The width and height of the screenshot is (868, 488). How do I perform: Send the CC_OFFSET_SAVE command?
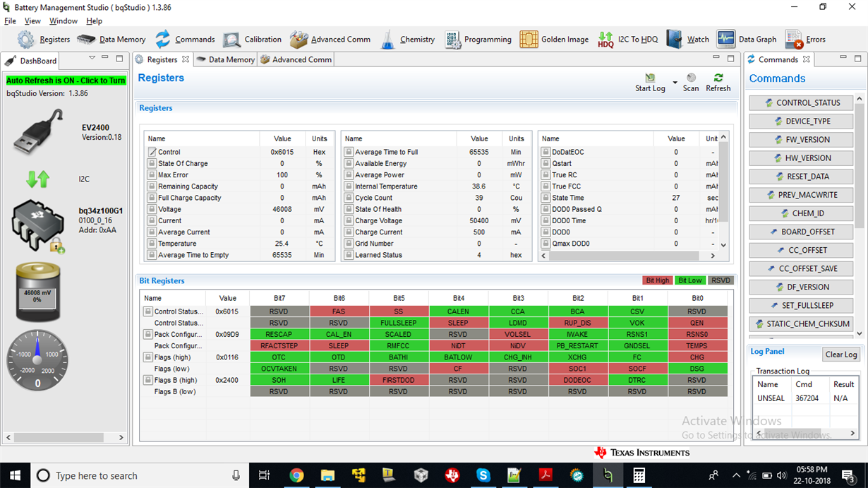pos(801,268)
